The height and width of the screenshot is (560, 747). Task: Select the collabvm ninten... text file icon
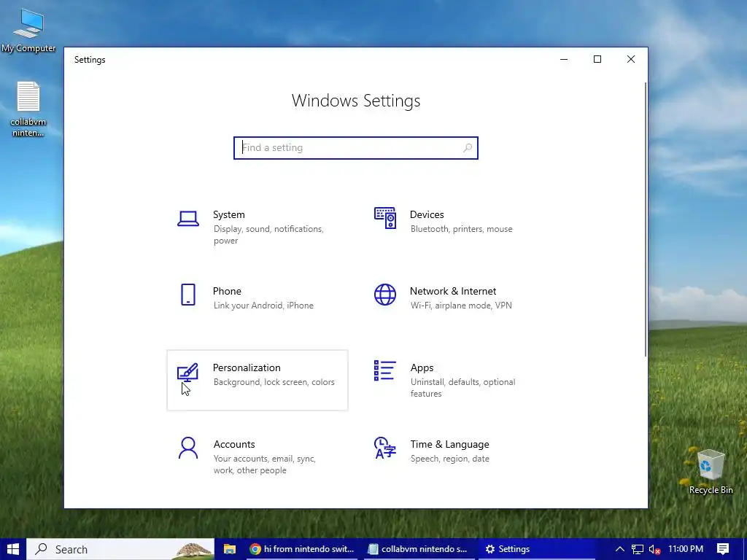28,109
